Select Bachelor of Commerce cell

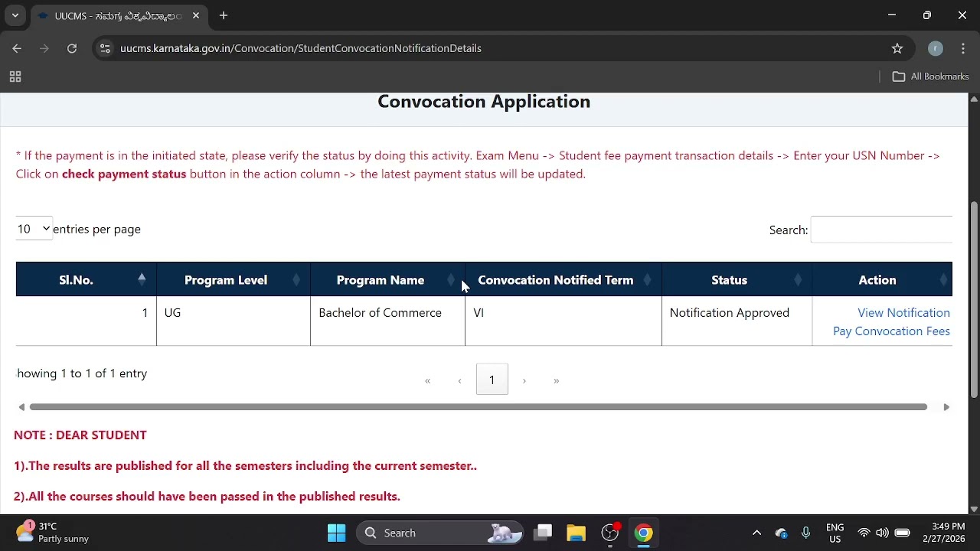(x=387, y=321)
